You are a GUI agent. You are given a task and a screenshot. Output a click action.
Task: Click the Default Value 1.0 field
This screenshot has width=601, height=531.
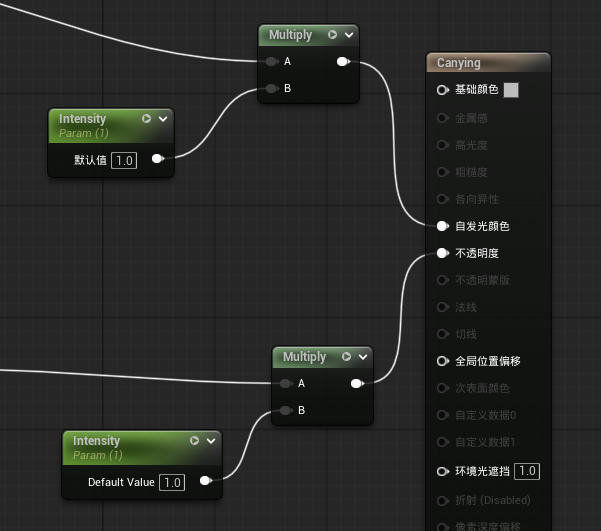click(172, 482)
